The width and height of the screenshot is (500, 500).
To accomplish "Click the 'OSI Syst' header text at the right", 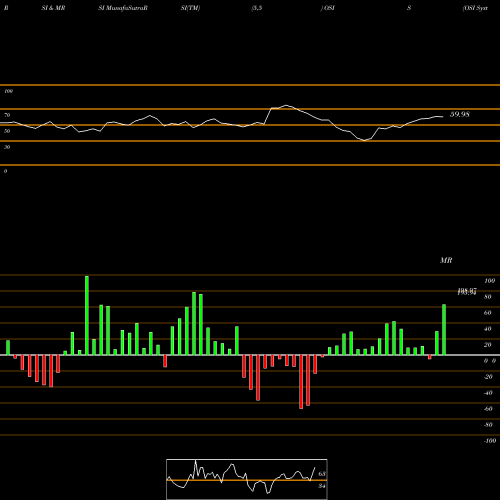I will coord(475,8).
